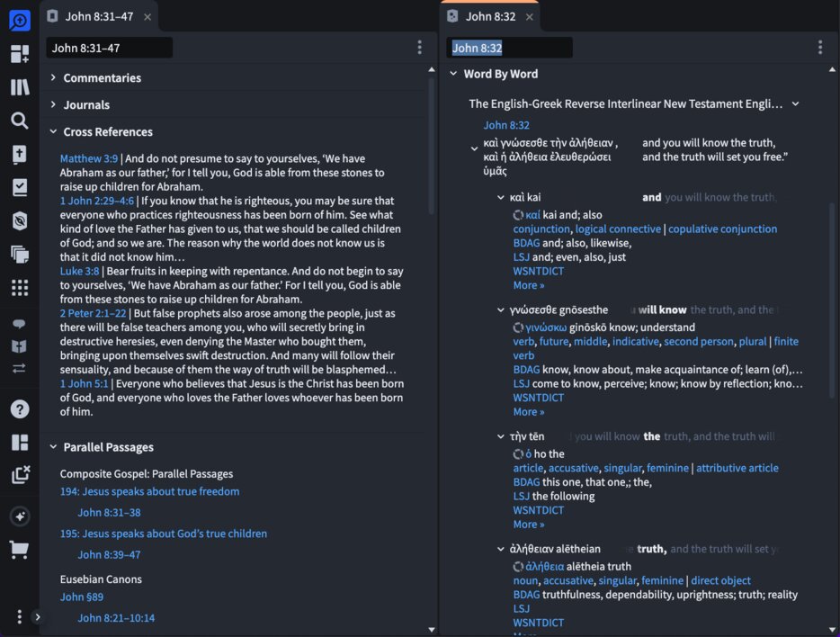The height and width of the screenshot is (637, 840).
Task: Collapse the Cross References section
Action: click(x=53, y=131)
